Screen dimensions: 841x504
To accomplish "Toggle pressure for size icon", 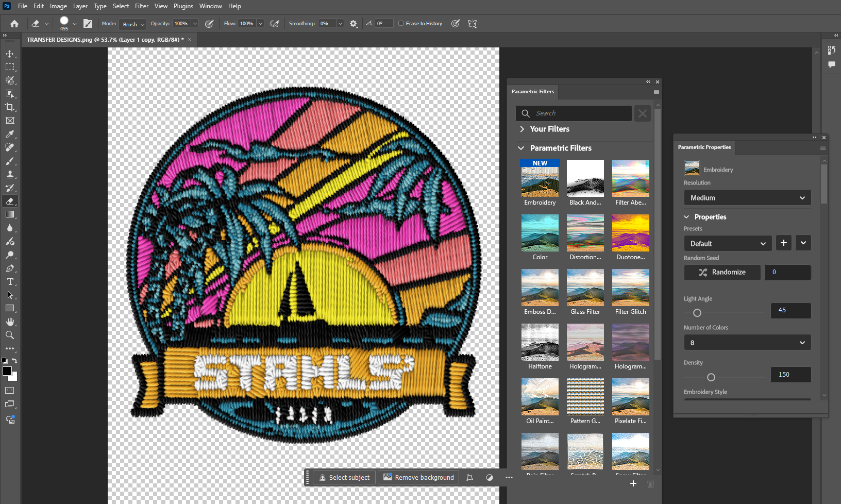I will [456, 24].
